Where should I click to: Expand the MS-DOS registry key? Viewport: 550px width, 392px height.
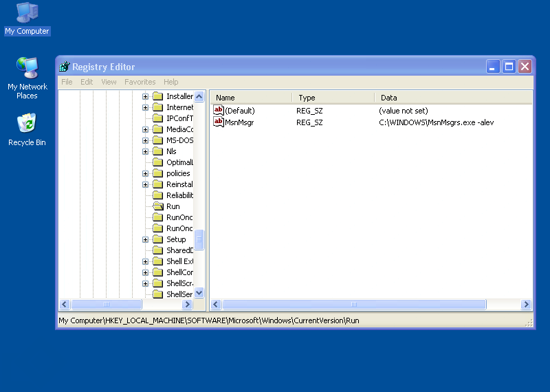click(x=145, y=140)
